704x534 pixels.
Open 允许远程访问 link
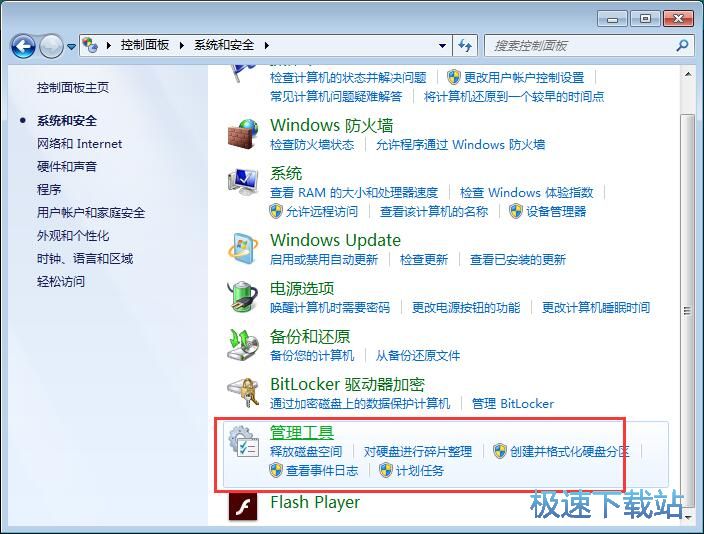pyautogui.click(x=322, y=212)
